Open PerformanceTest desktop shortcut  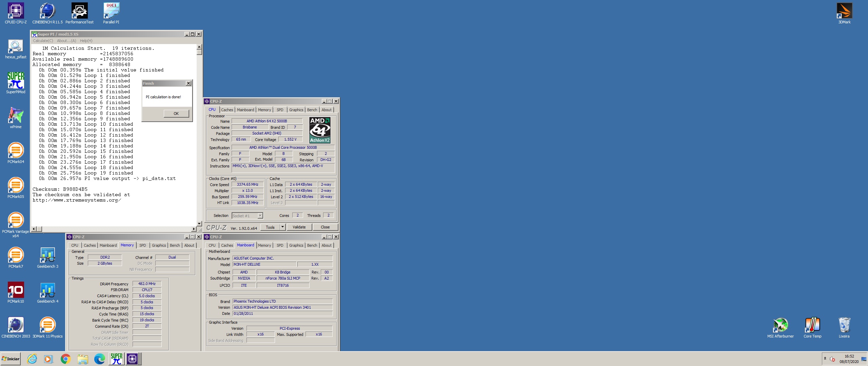pyautogui.click(x=79, y=13)
